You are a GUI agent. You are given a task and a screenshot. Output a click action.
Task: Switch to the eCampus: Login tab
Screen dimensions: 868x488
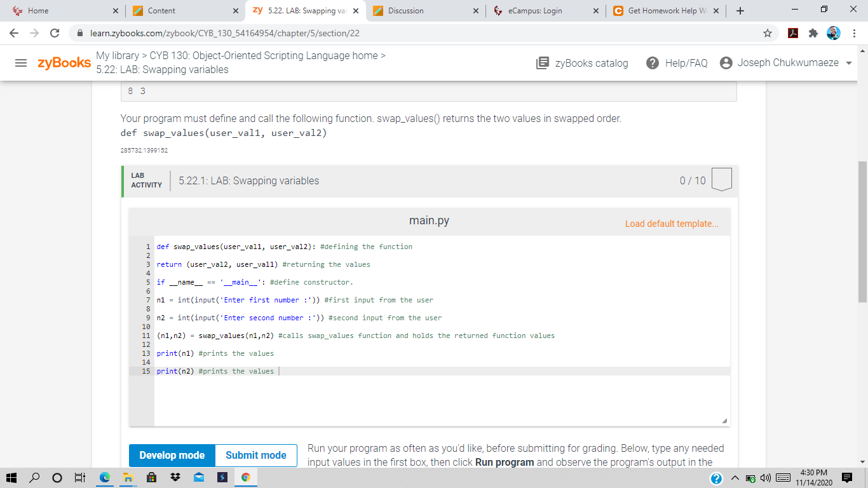pos(545,11)
